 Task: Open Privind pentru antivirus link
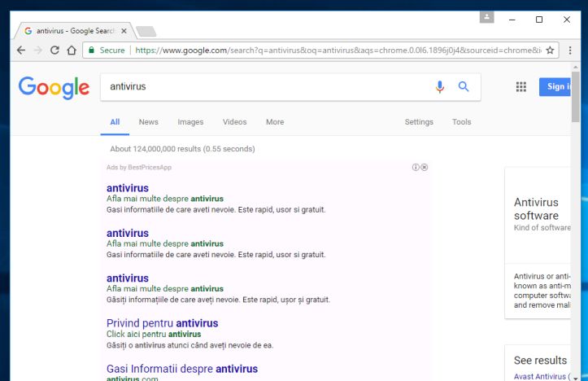(163, 323)
